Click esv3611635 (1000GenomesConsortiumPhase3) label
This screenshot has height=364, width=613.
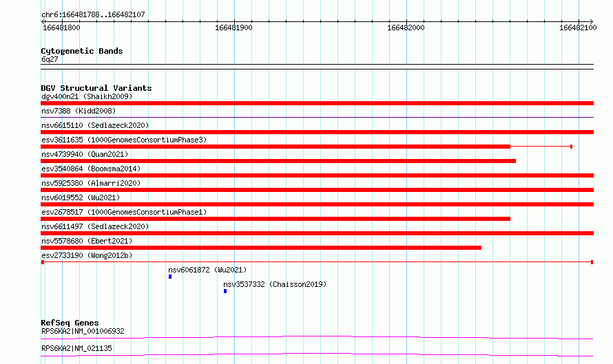[x=124, y=140]
